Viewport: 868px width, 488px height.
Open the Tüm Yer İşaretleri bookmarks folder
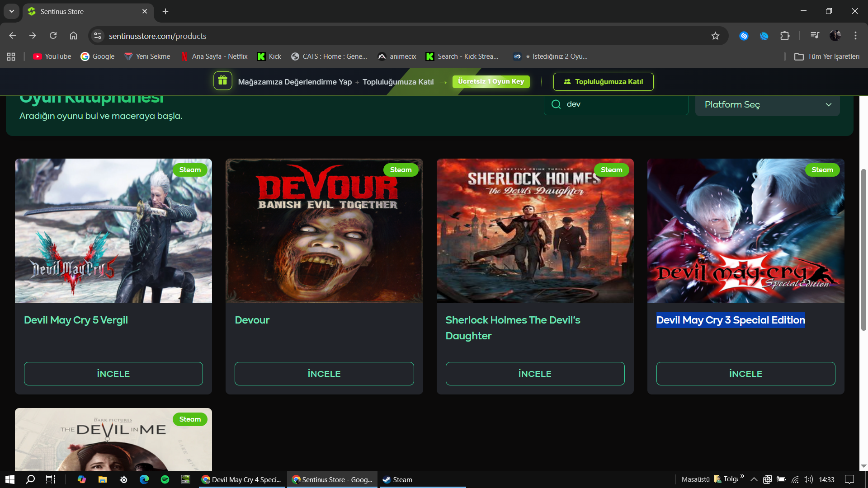click(x=827, y=56)
